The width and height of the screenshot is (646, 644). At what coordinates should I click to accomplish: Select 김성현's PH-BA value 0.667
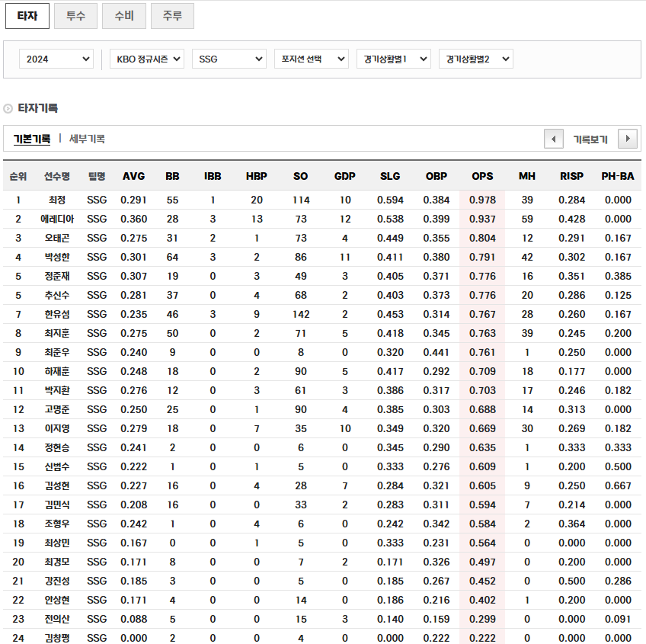pyautogui.click(x=618, y=485)
